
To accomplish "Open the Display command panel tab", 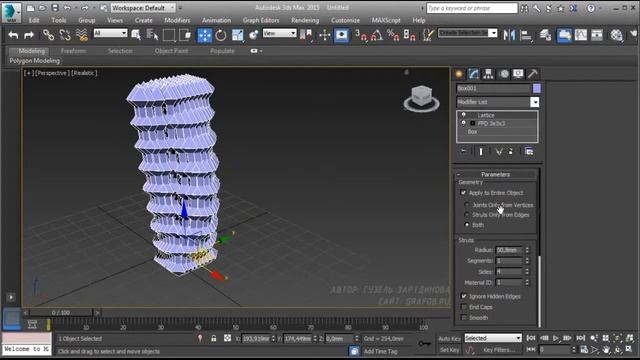I will coord(518,74).
